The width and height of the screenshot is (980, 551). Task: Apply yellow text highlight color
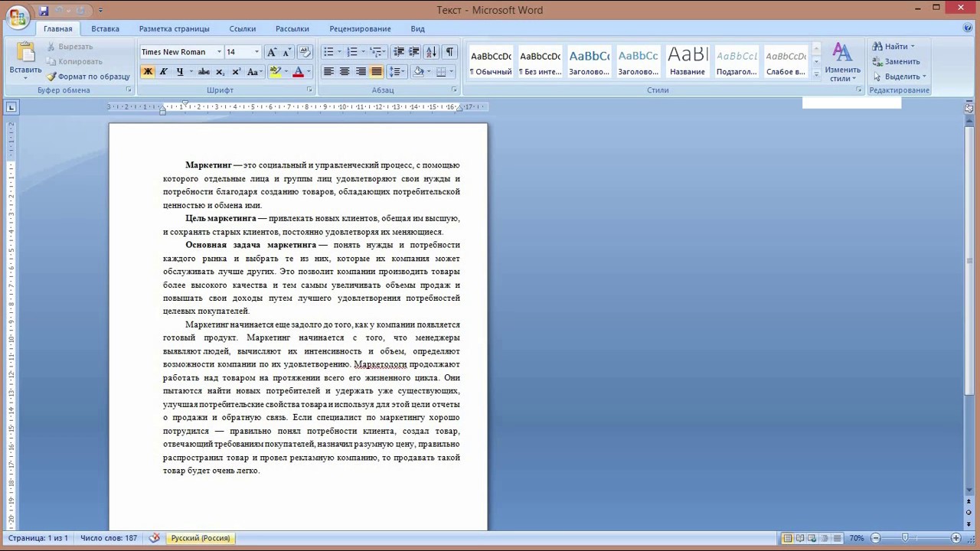coord(275,72)
